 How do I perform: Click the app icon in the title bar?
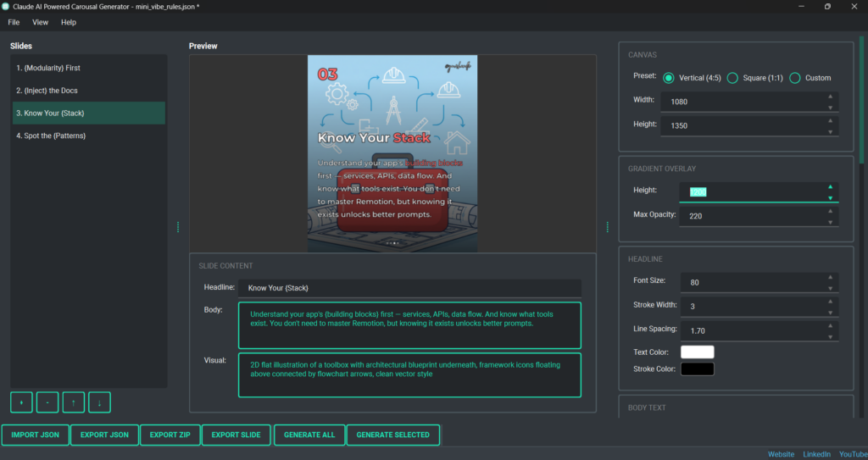(x=7, y=7)
